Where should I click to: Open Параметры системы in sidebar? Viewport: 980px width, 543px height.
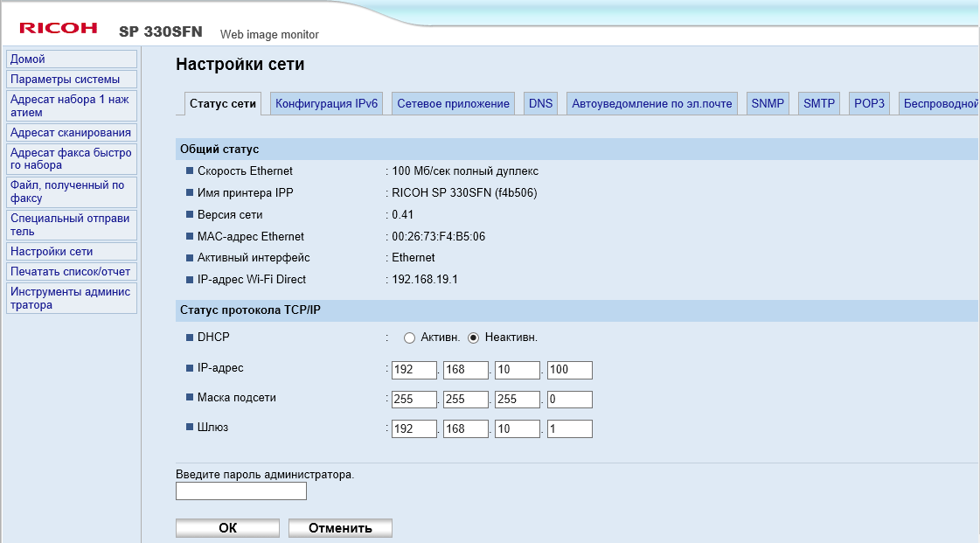click(x=72, y=80)
